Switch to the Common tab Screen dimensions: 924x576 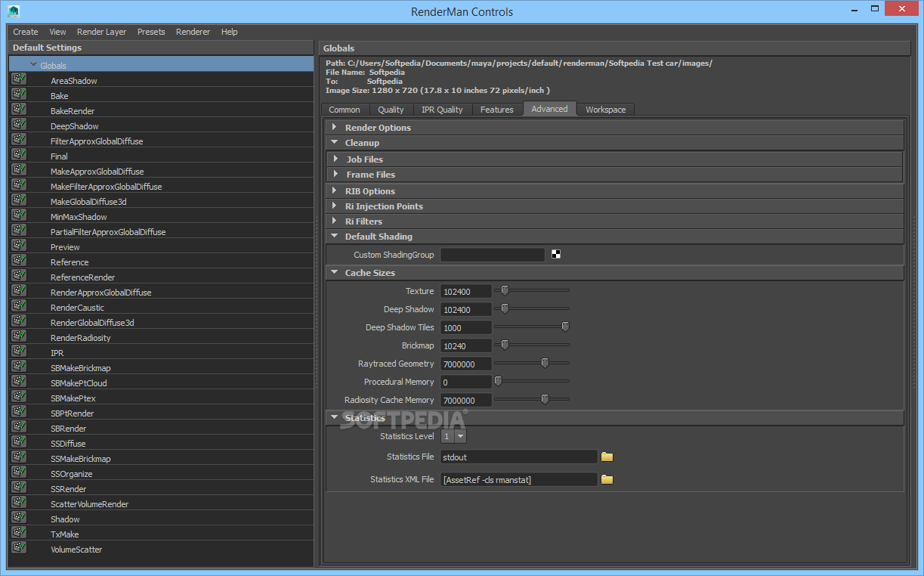click(345, 110)
